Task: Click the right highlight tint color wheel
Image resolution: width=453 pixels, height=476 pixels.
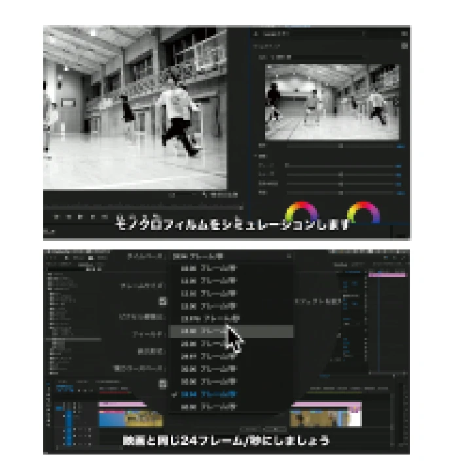Action: point(363,213)
